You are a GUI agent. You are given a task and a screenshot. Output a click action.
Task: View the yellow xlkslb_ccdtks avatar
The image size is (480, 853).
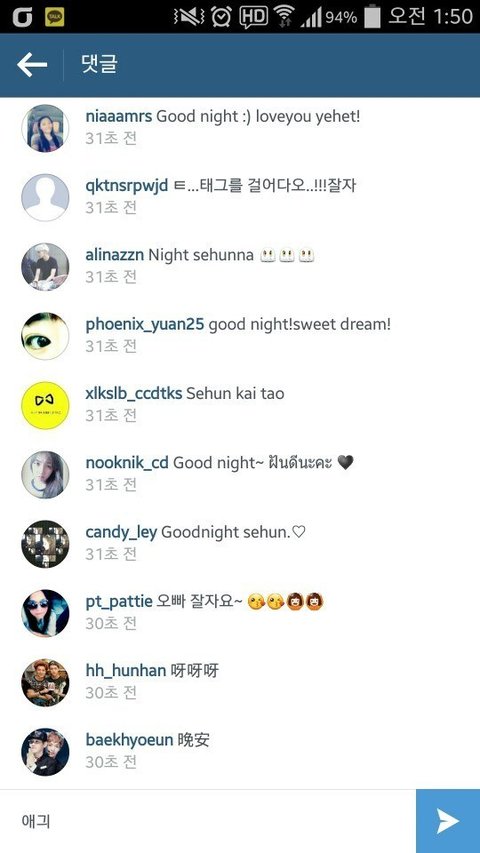(45, 405)
